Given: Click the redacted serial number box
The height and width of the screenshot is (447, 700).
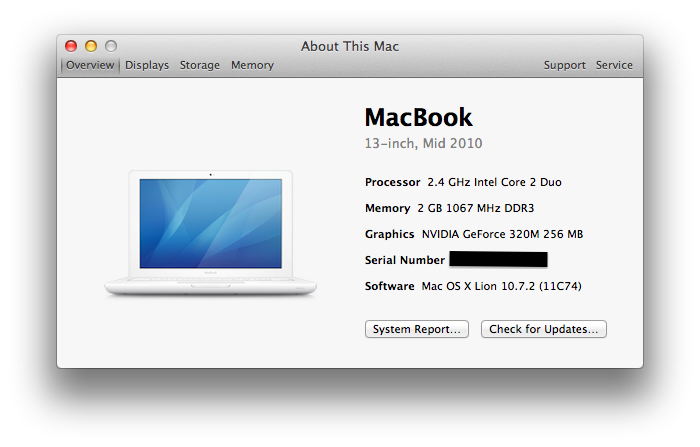Looking at the screenshot, I should [x=498, y=259].
